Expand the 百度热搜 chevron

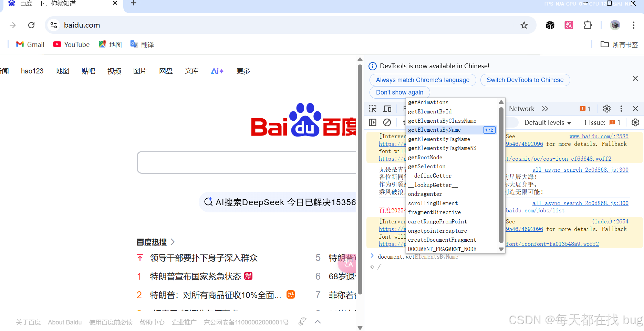tap(173, 242)
